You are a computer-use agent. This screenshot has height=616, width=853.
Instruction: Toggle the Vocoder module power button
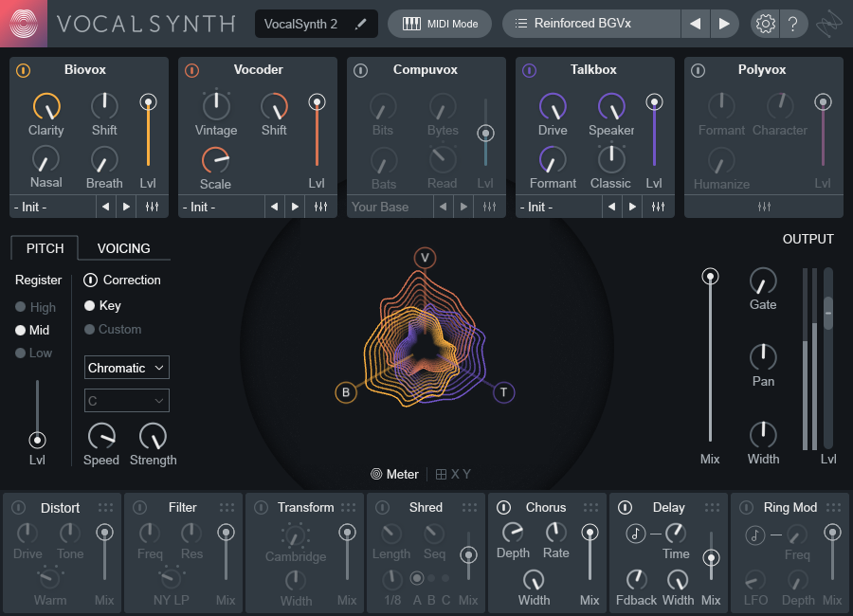pyautogui.click(x=192, y=70)
